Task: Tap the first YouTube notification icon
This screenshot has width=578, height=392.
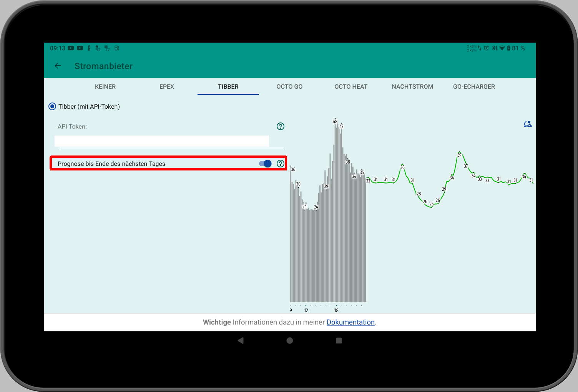Action: pyautogui.click(x=71, y=48)
